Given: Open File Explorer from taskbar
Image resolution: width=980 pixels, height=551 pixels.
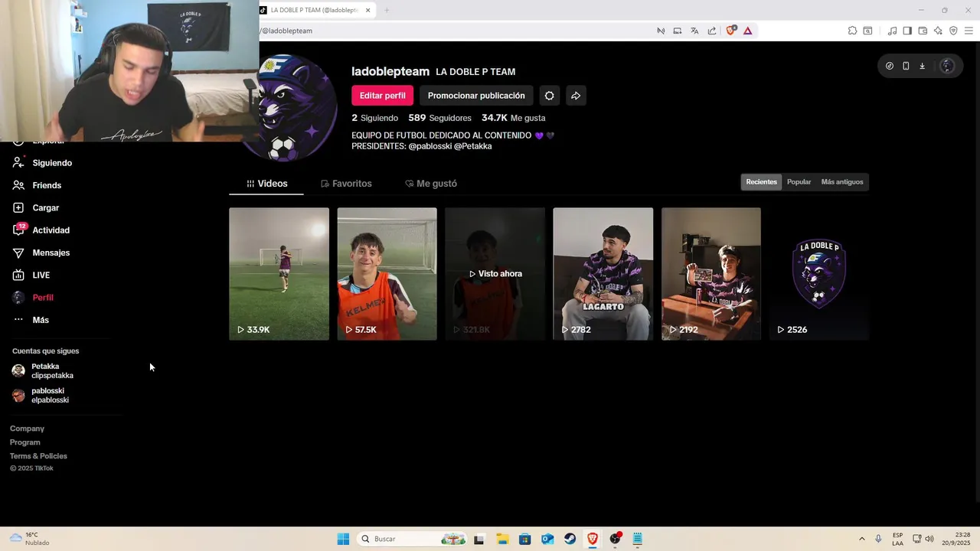Looking at the screenshot, I should point(502,539).
